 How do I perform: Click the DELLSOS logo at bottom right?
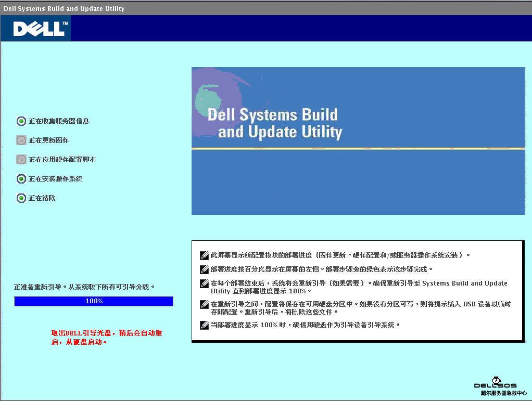495,383
